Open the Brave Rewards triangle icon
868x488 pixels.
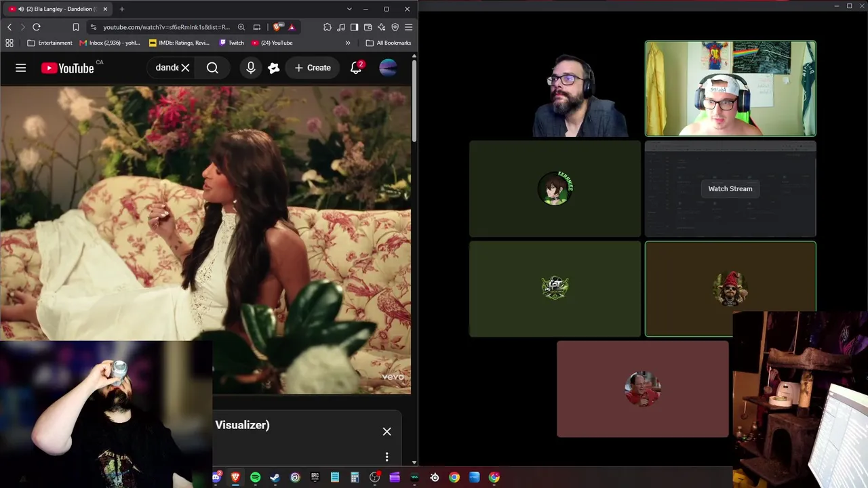(x=292, y=27)
